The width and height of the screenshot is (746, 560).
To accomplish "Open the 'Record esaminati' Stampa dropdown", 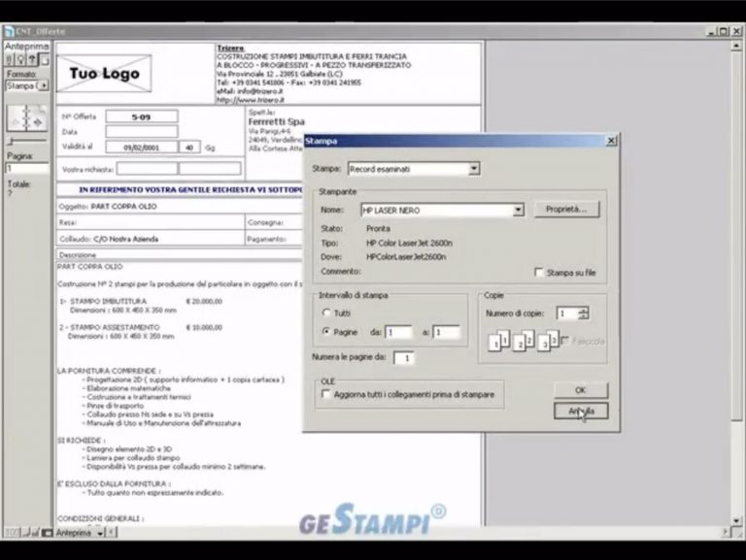I will coord(473,169).
